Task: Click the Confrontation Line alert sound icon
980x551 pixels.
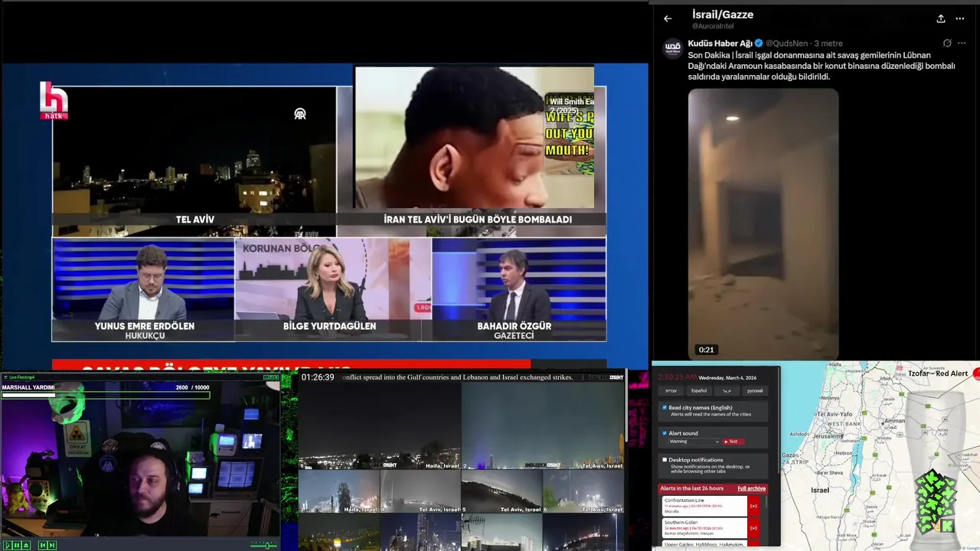Action: pos(753,506)
